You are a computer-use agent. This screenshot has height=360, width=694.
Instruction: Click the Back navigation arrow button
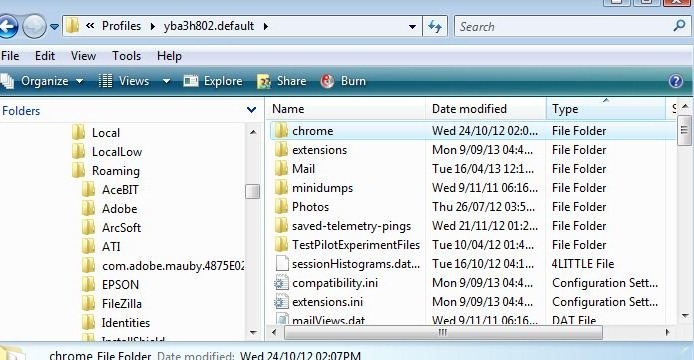[8, 27]
